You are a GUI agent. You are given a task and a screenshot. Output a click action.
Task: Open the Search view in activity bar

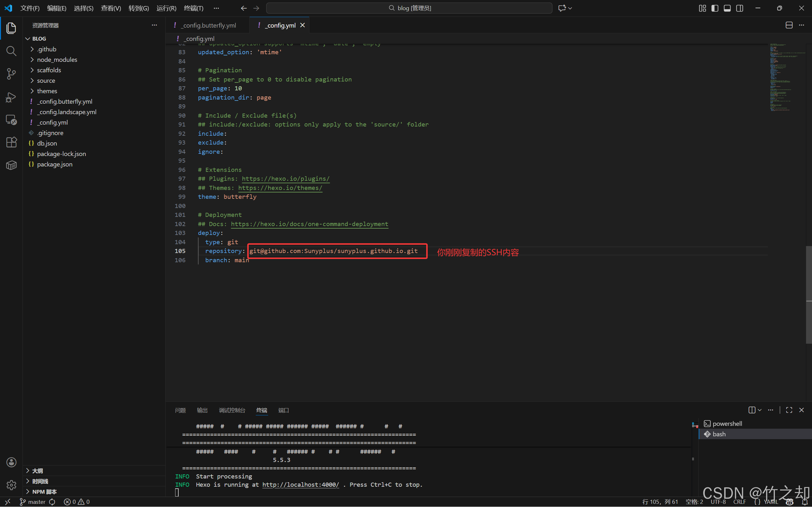coord(11,51)
